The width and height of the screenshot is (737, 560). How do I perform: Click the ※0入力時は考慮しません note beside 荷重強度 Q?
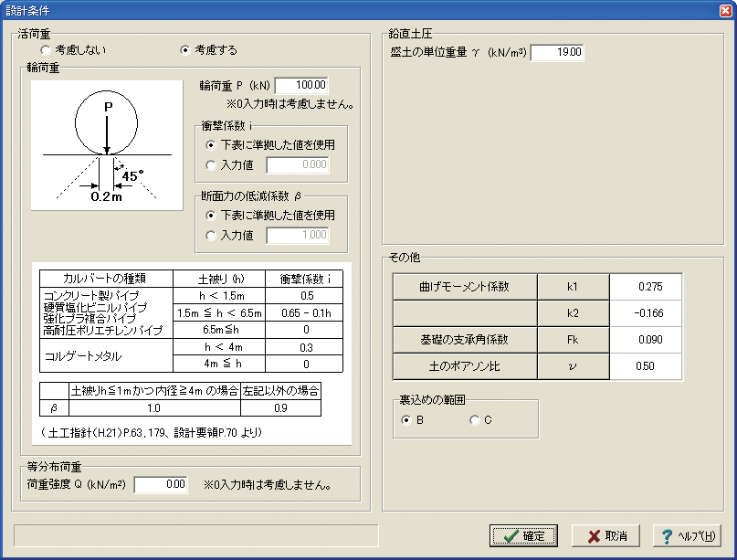pyautogui.click(x=267, y=485)
